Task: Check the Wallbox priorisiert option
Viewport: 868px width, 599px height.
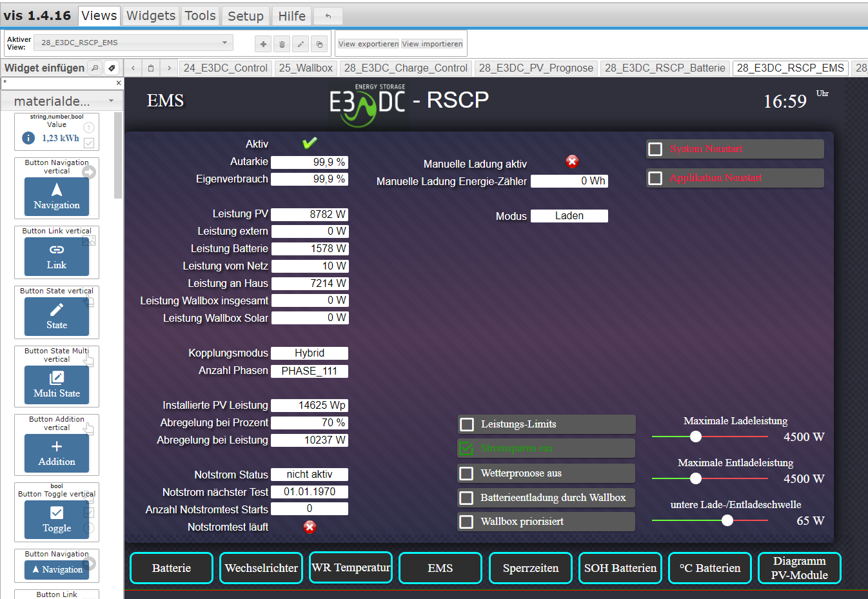Action: point(466,522)
